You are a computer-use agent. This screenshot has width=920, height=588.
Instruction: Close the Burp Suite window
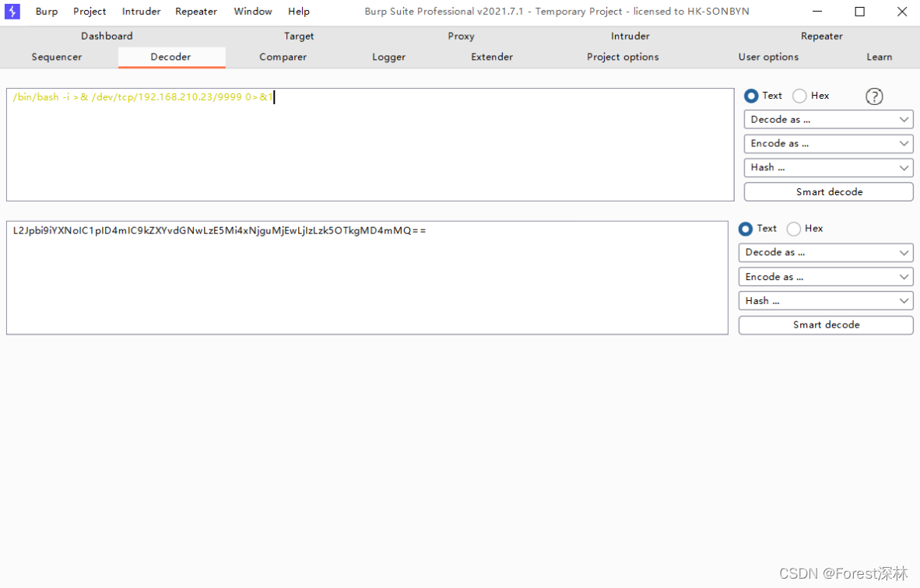(x=902, y=11)
